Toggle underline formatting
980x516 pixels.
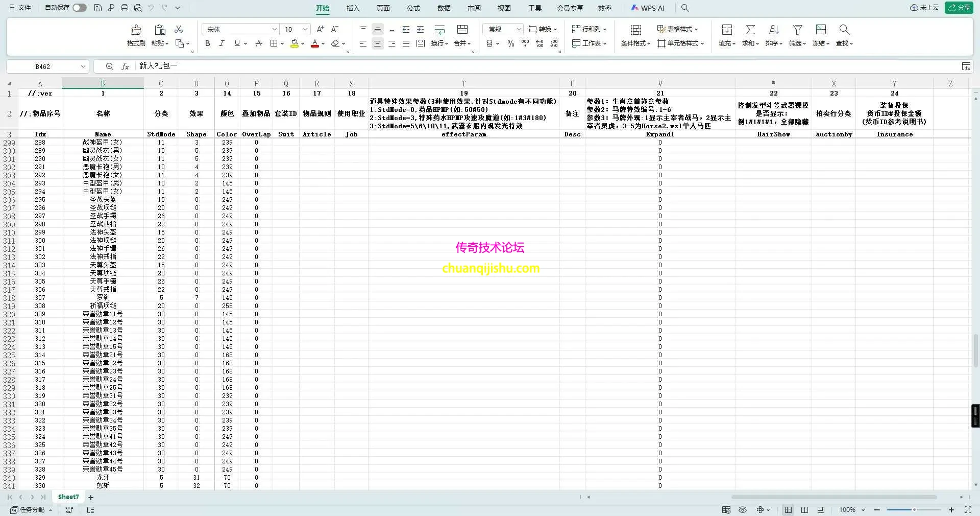coord(236,43)
